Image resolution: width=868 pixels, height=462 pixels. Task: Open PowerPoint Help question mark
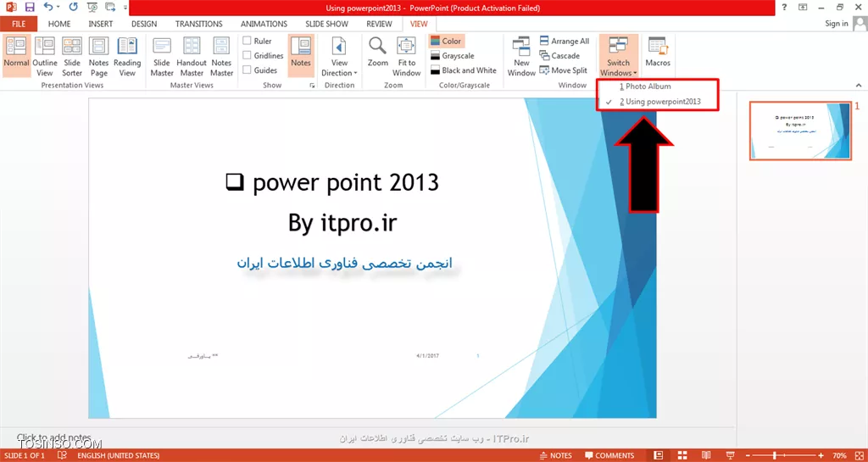[784, 7]
